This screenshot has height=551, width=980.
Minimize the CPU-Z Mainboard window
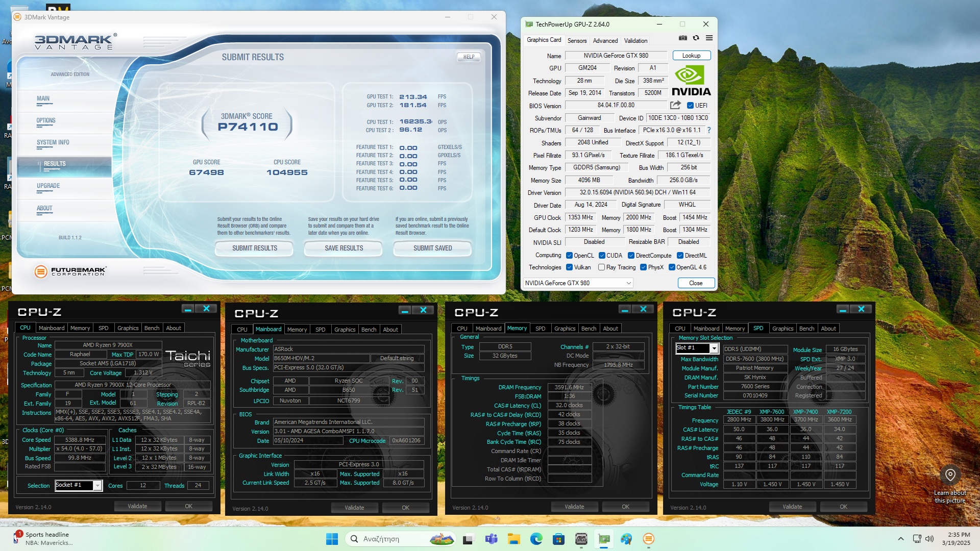(x=405, y=310)
